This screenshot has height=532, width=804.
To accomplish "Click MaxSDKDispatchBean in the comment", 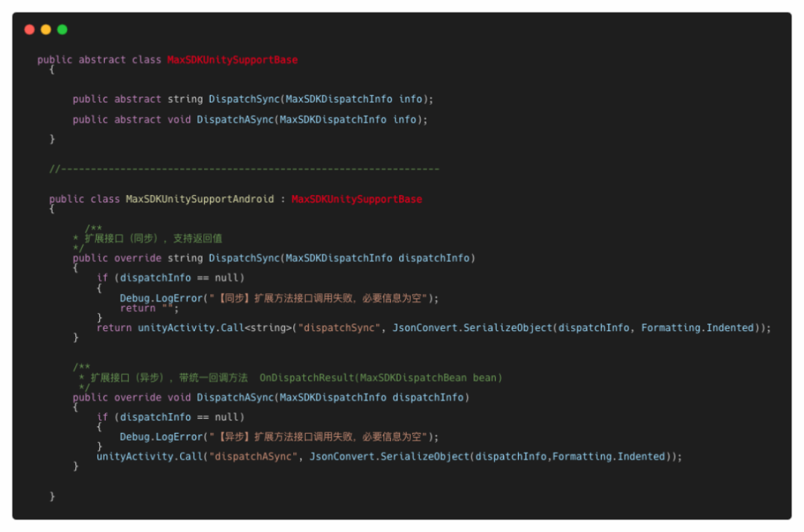I will point(413,378).
